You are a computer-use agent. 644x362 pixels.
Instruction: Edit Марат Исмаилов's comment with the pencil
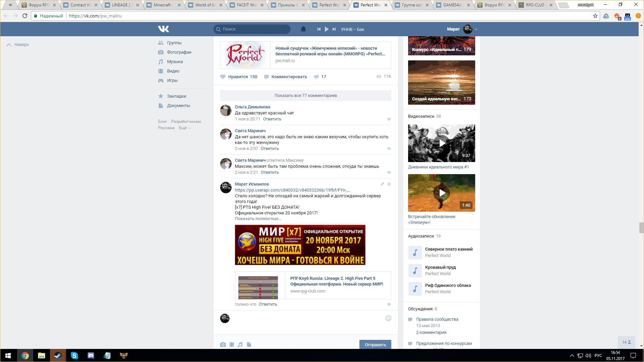[382, 184]
